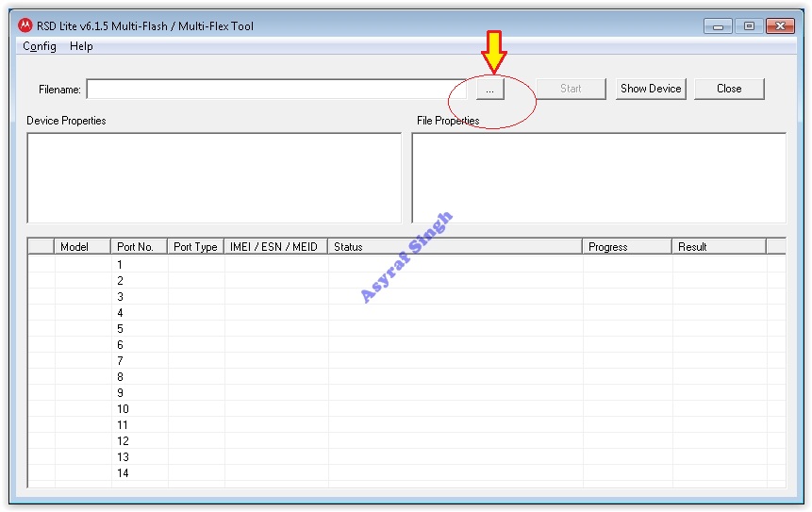Viewport: 812px width, 512px height.
Task: Click inside the File Properties box
Action: point(599,177)
